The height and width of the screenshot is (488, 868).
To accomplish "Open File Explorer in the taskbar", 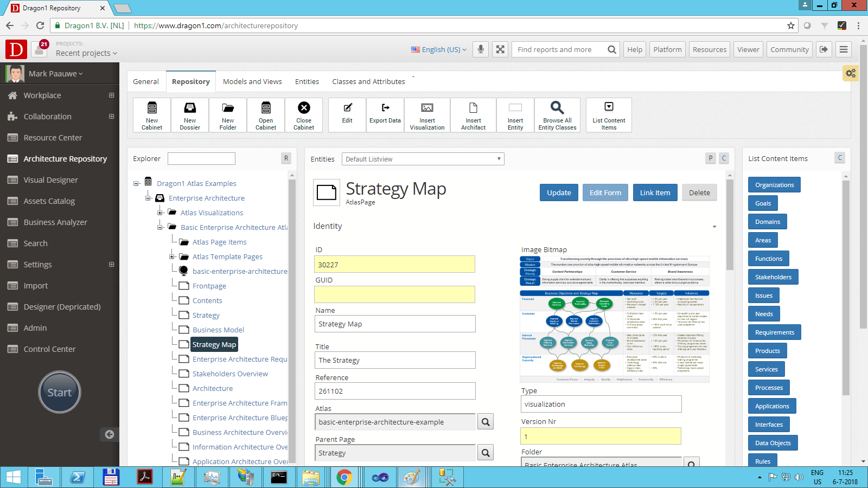I will 311,477.
